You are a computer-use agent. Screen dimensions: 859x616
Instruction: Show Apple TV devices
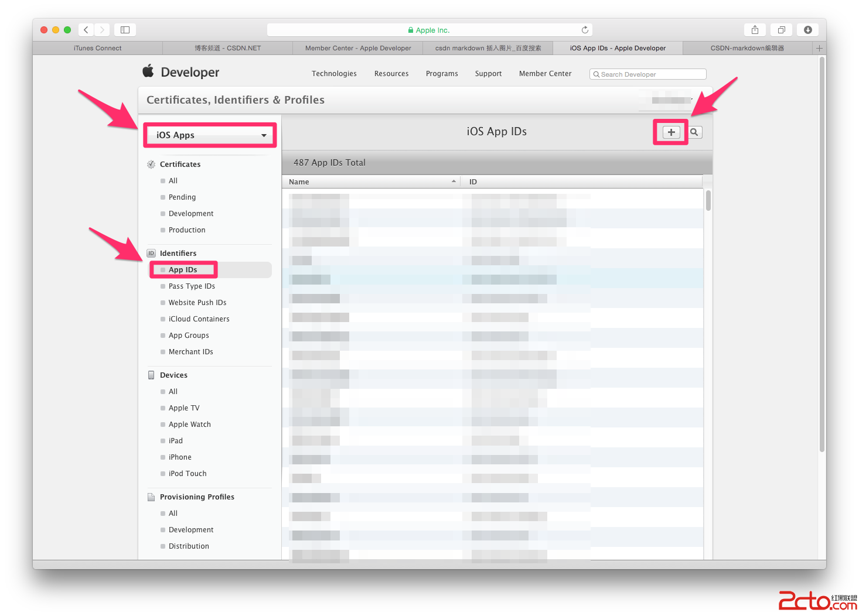(x=184, y=408)
